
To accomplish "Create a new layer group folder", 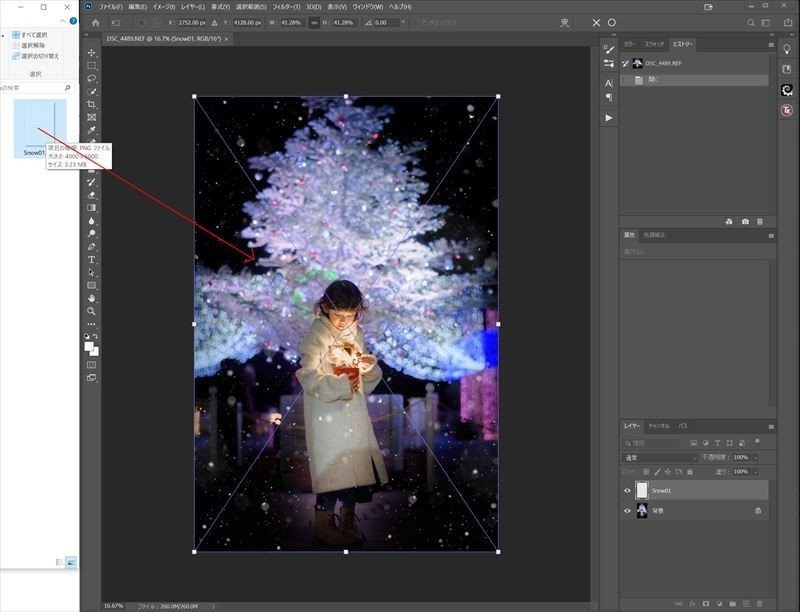I will [x=733, y=604].
